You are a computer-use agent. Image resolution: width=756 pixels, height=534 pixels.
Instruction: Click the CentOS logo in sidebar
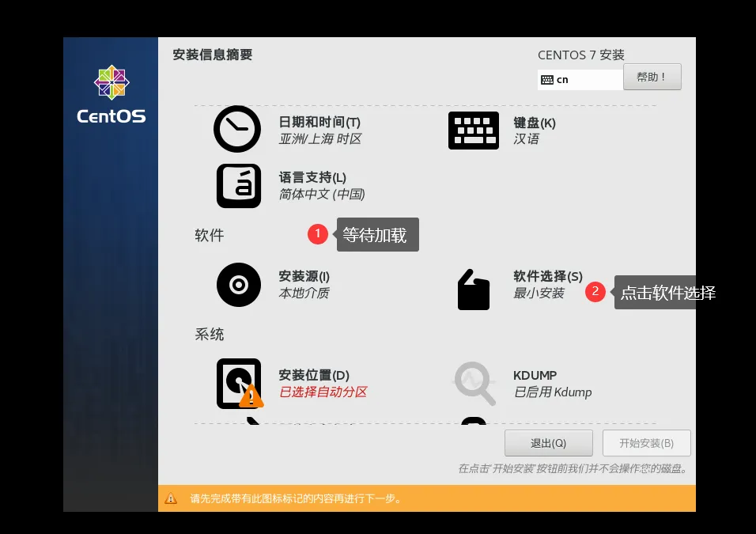[x=112, y=95]
